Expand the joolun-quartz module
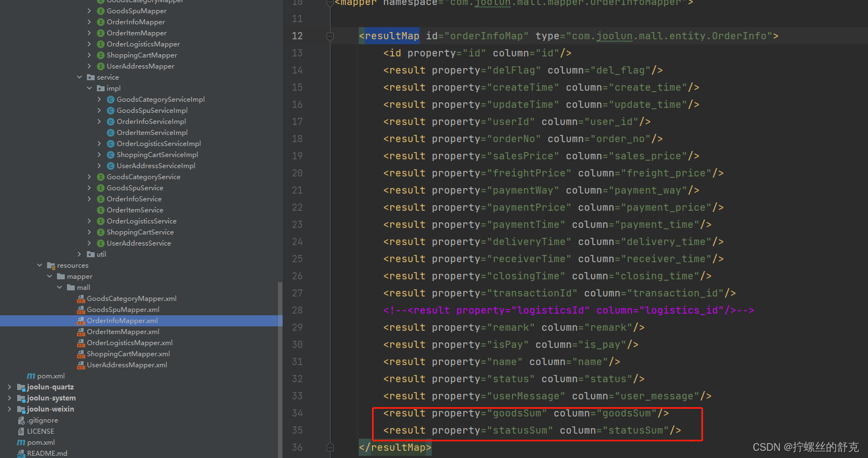This screenshot has width=868, height=458. (x=9, y=387)
